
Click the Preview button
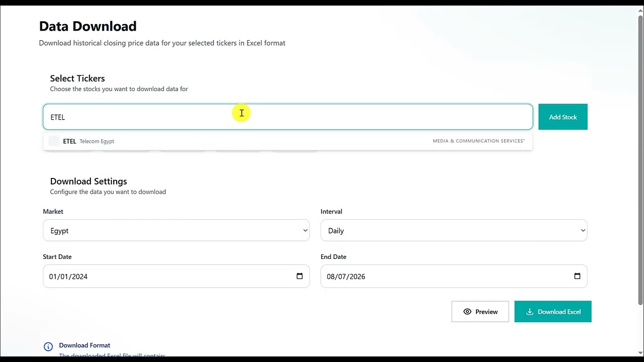pyautogui.click(x=480, y=312)
